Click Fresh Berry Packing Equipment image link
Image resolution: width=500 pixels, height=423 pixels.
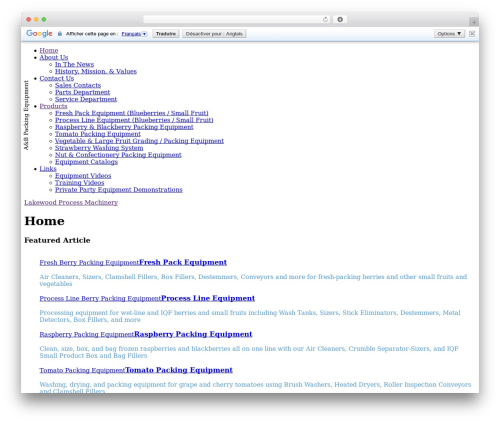pyautogui.click(x=89, y=263)
